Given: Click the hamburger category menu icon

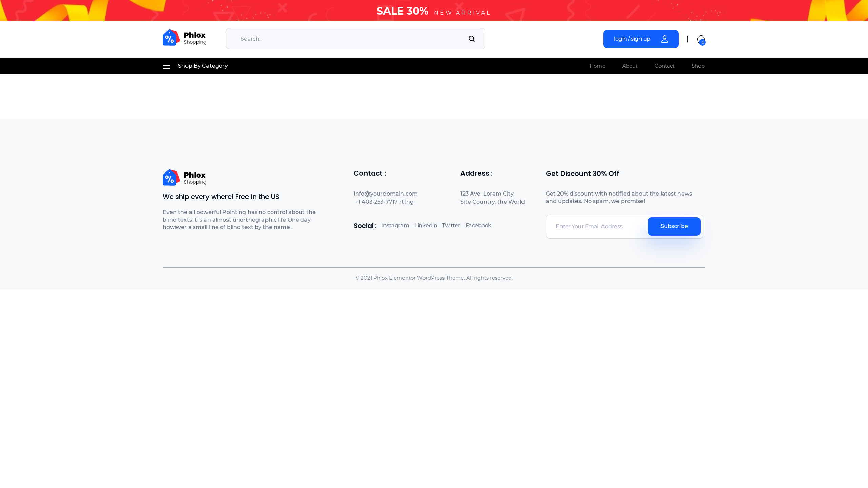Looking at the screenshot, I should tap(166, 67).
